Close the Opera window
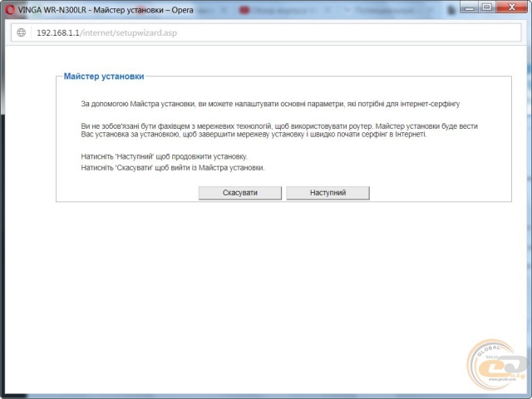532x399 pixels. 512,7
